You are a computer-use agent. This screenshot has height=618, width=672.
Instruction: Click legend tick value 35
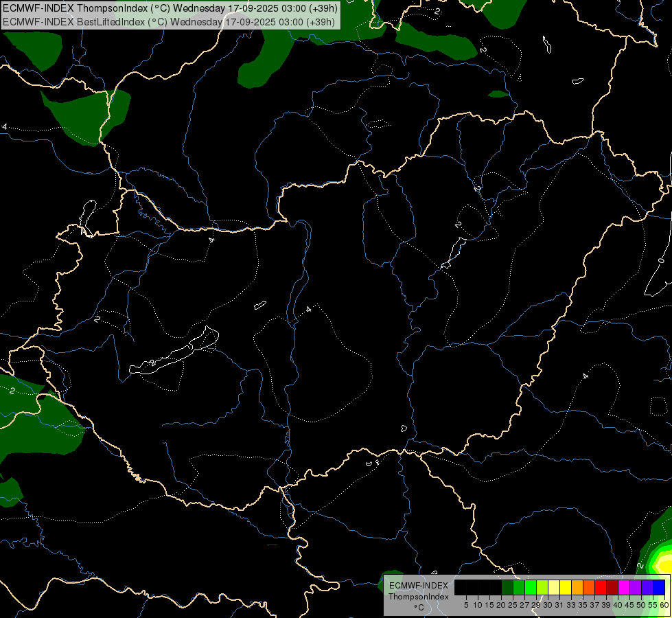point(583,605)
